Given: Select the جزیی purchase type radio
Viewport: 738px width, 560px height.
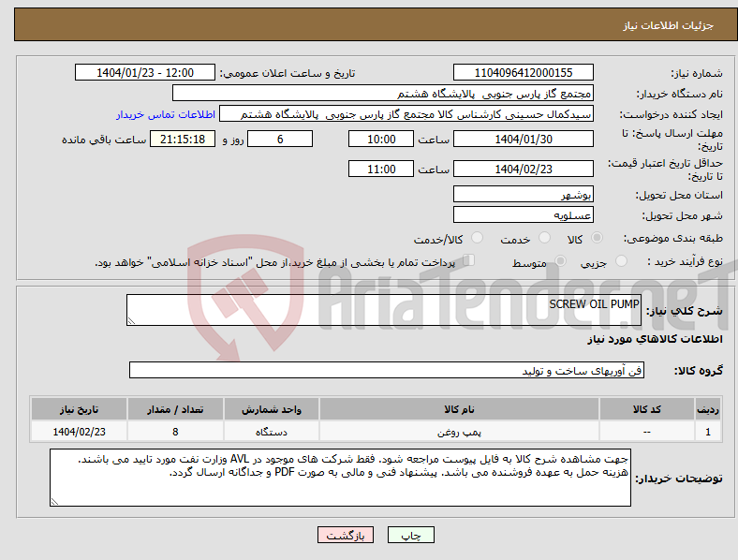Looking at the screenshot, I should pyautogui.click(x=621, y=261).
